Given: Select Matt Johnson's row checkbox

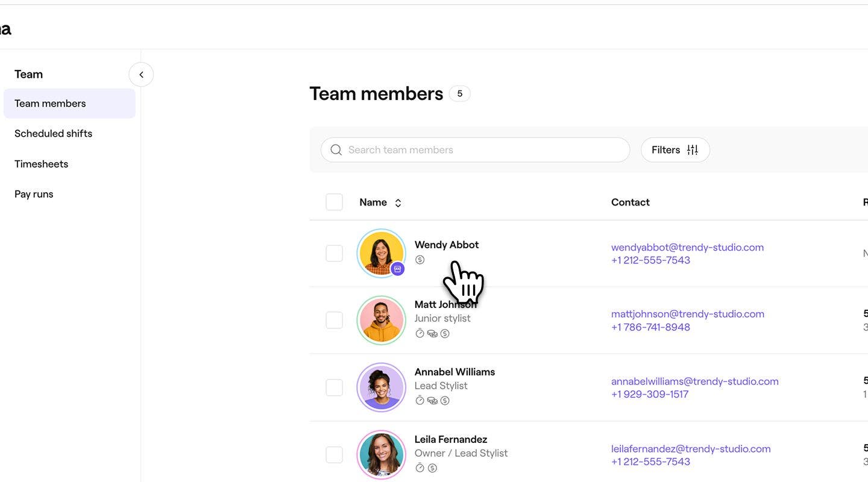Looking at the screenshot, I should [334, 320].
